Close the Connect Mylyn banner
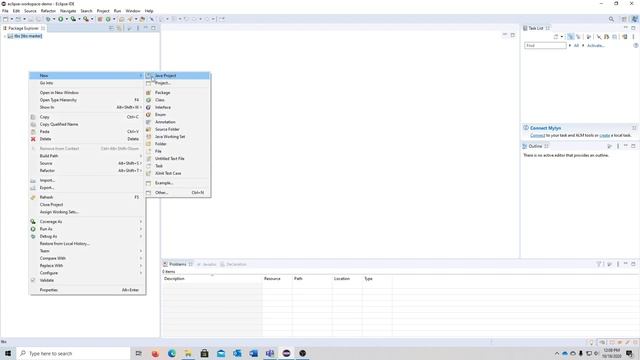 [634, 128]
